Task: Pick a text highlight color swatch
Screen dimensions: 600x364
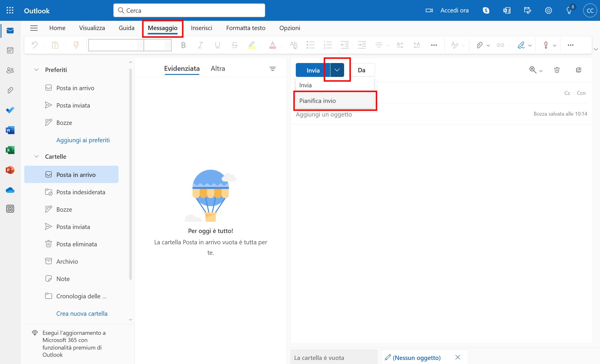Action: pos(252,45)
